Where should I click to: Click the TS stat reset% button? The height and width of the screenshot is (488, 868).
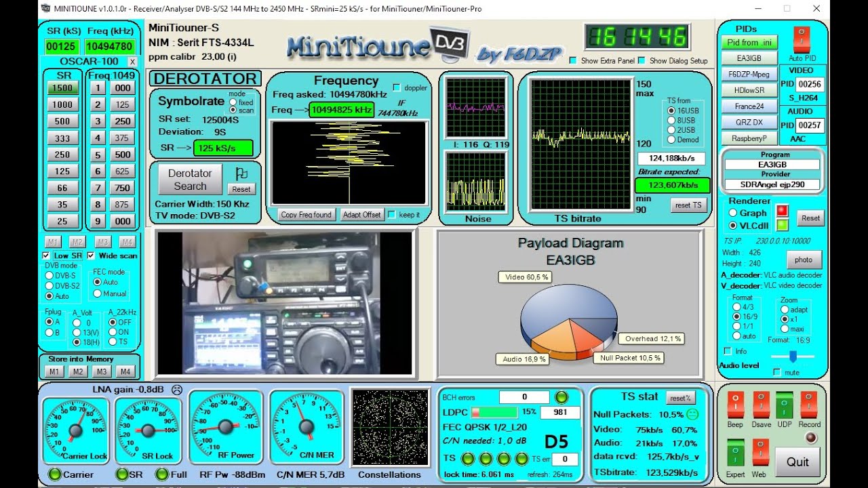point(681,399)
